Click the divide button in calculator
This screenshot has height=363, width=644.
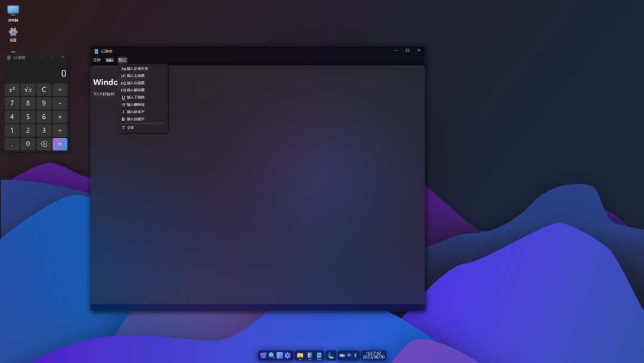tap(60, 130)
